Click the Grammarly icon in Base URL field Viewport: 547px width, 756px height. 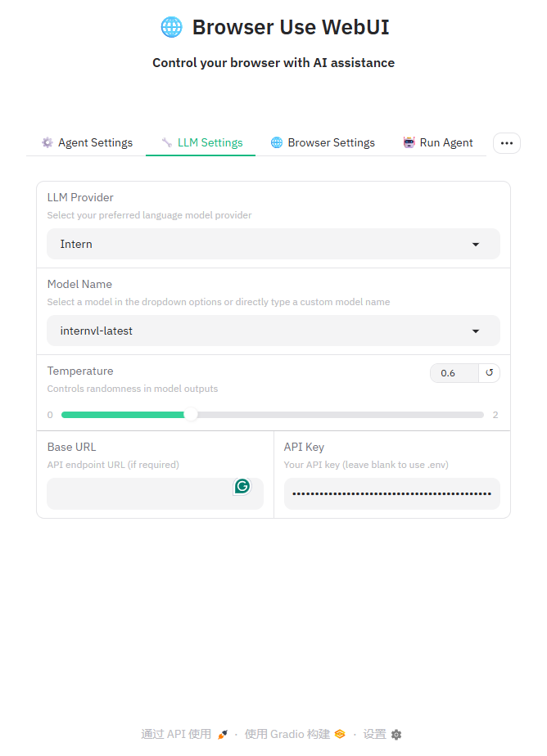coord(242,487)
